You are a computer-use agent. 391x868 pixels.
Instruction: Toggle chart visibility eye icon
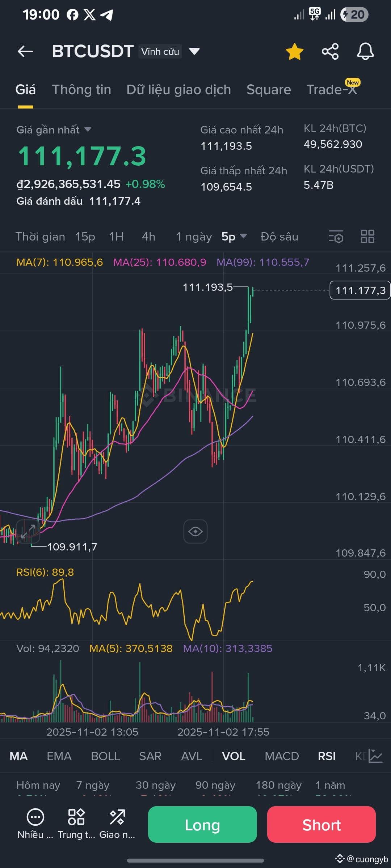[x=195, y=531]
